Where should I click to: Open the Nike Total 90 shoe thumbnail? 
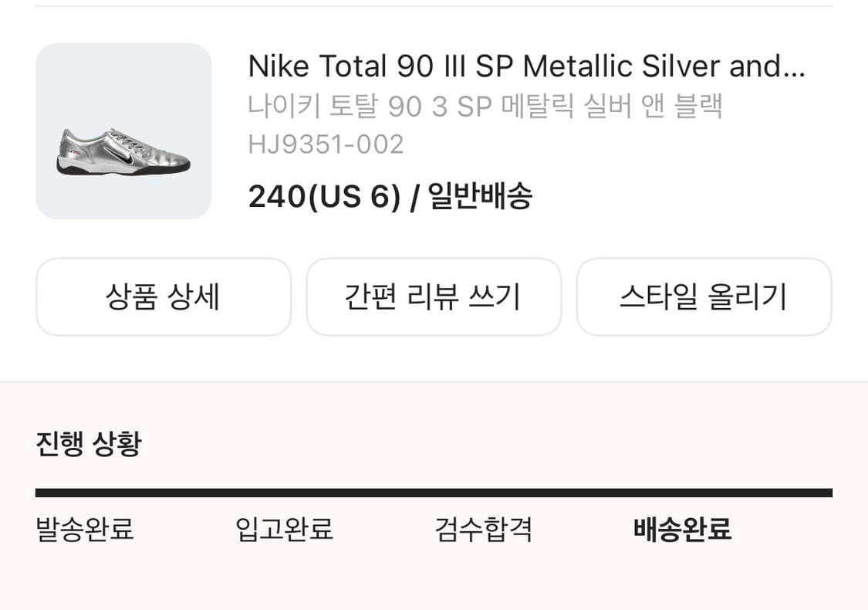(x=123, y=131)
